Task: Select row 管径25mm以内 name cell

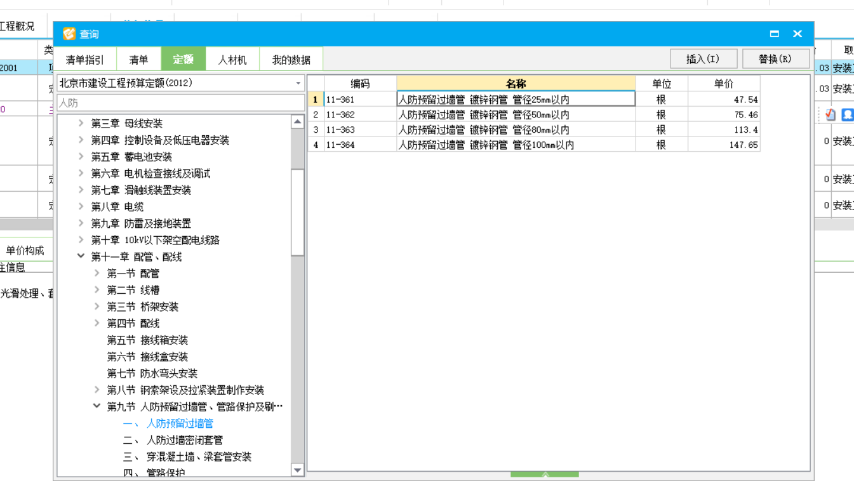Action: tap(516, 99)
